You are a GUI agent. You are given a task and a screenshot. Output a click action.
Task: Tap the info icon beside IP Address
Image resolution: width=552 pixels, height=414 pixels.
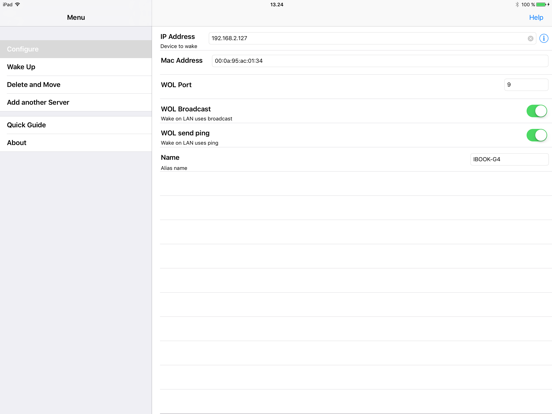(544, 38)
